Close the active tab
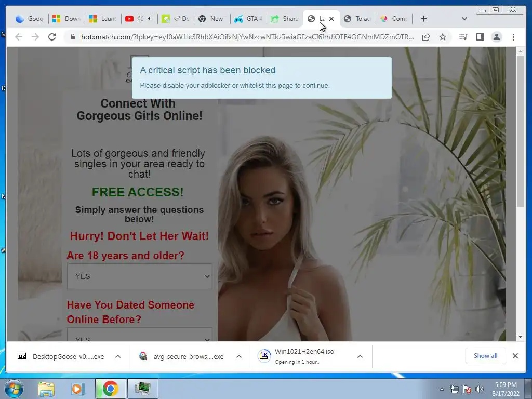 331,19
